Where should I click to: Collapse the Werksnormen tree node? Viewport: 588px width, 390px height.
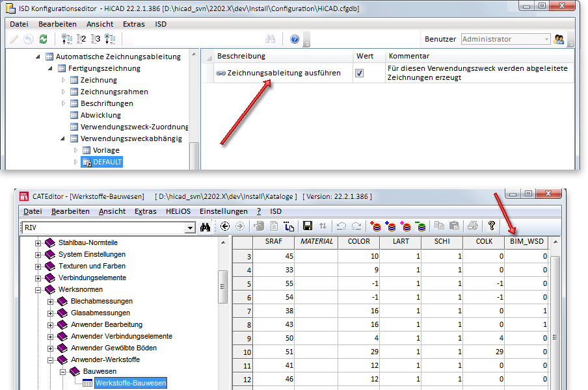pos(38,289)
